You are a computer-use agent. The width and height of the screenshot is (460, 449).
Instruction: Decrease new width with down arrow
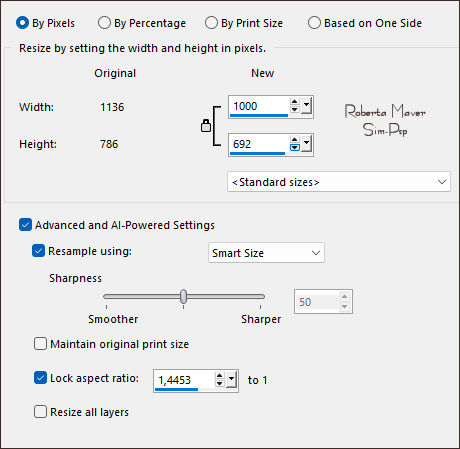click(x=294, y=109)
